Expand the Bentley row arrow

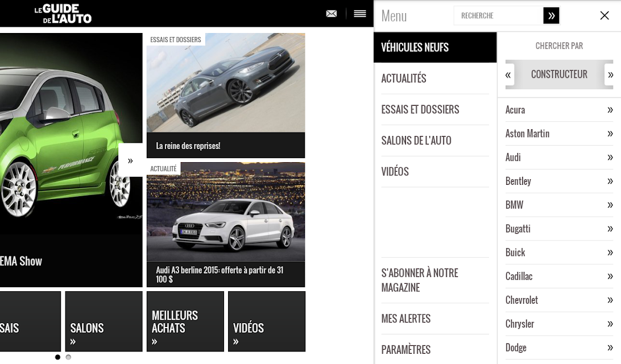point(610,181)
